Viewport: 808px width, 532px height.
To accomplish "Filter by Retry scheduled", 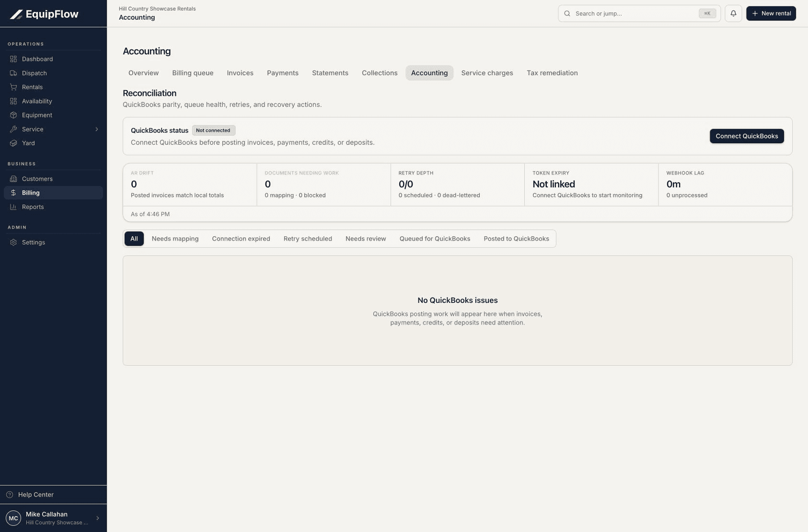I will pos(308,239).
